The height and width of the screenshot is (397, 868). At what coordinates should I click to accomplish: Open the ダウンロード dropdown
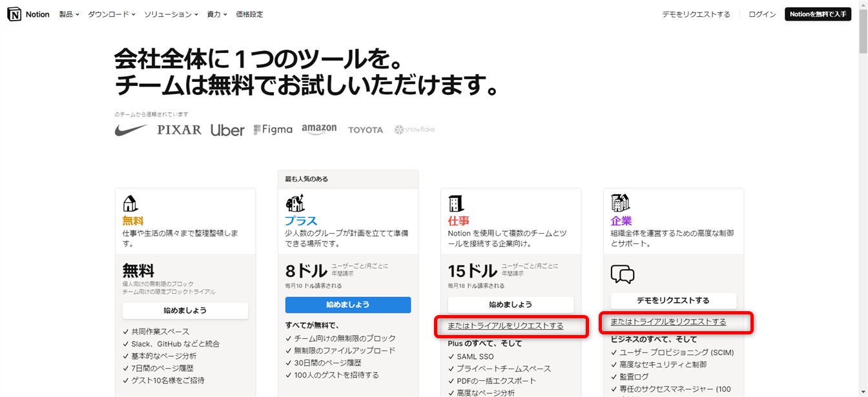[111, 14]
